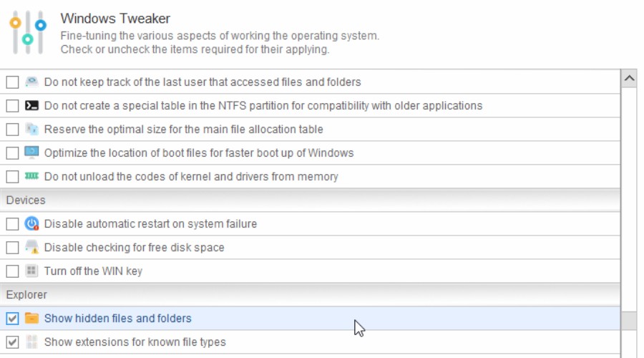Click the file allocation table icon
644x358 pixels.
coord(31,129)
